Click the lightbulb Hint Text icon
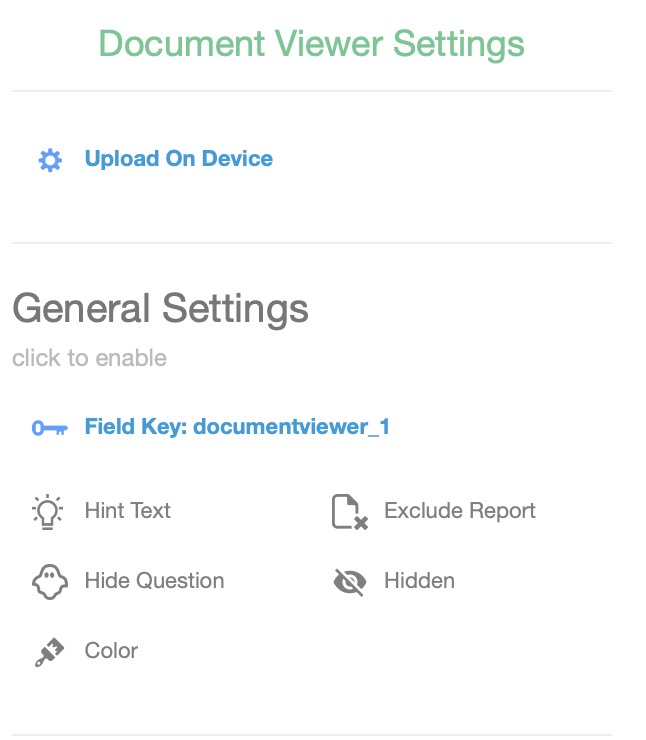Screen dimensions: 646x740 [x=47, y=511]
